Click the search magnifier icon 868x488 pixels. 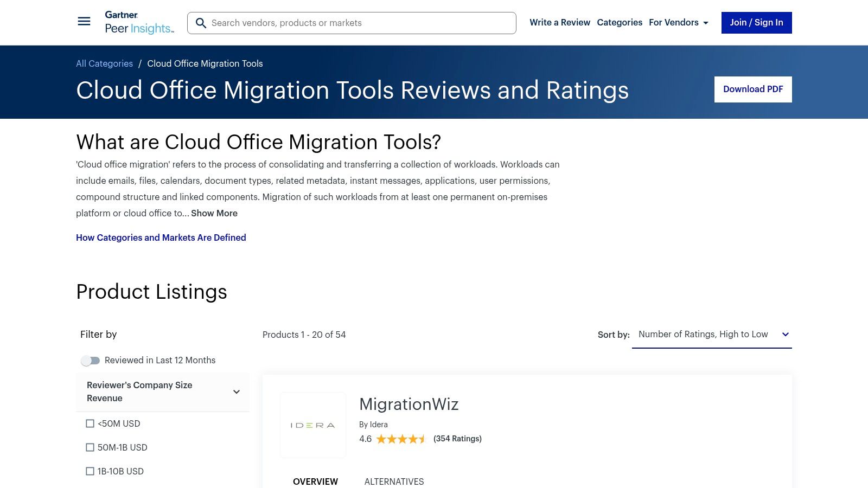[x=201, y=23]
